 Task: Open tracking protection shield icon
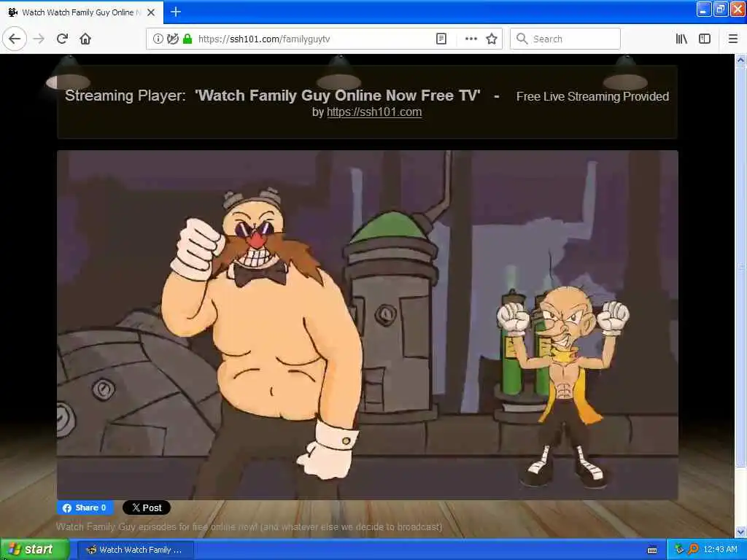(172, 39)
